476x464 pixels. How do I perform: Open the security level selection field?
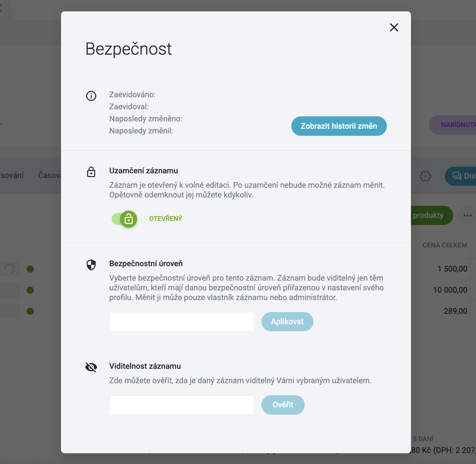click(x=182, y=322)
